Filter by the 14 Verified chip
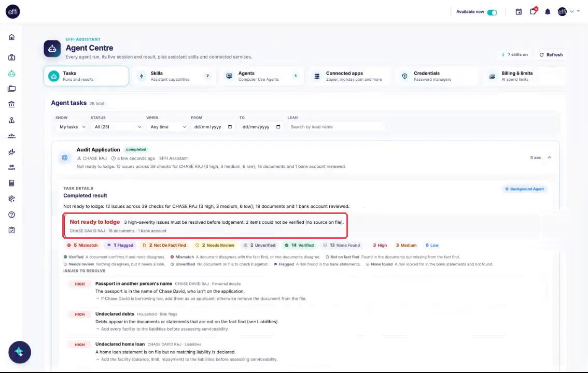The image size is (588, 373). (299, 245)
